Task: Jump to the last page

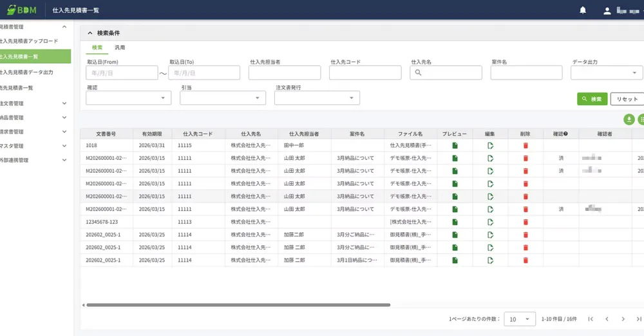Action: point(639,319)
